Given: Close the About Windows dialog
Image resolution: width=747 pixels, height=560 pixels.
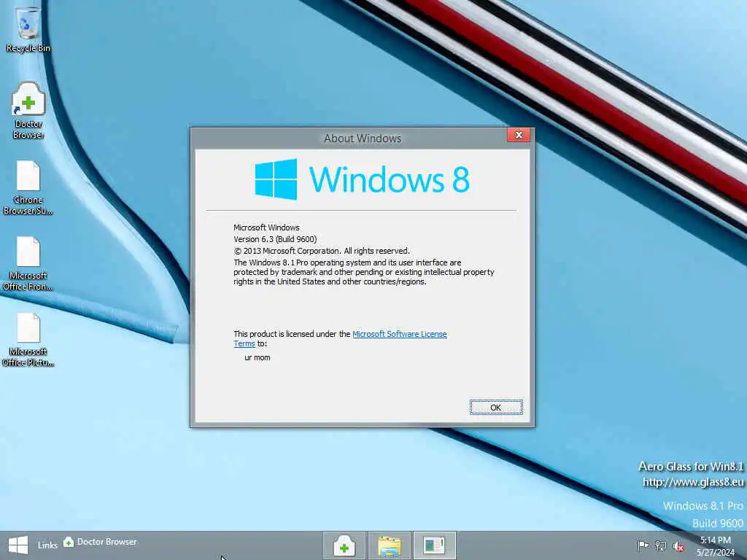Looking at the screenshot, I should [x=519, y=135].
